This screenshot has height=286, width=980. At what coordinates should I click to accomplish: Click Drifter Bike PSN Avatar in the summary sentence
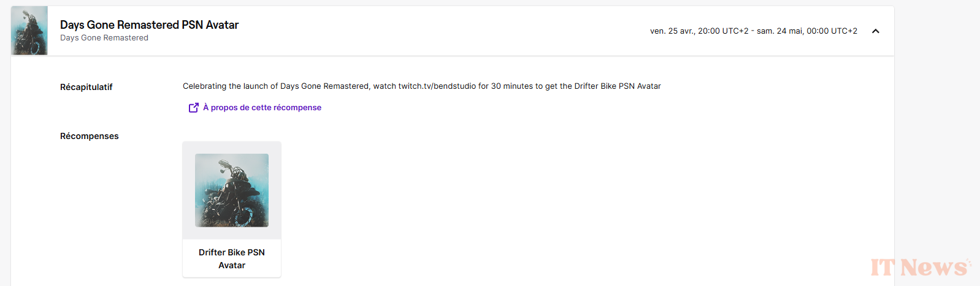click(618, 86)
